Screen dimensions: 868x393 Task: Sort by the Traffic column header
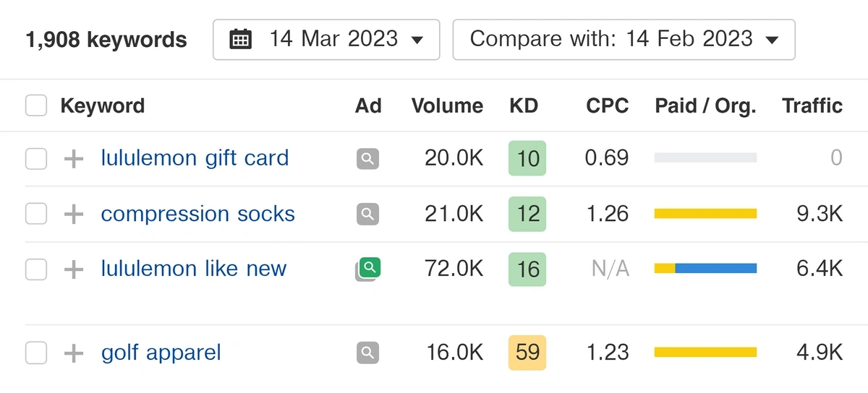[812, 105]
